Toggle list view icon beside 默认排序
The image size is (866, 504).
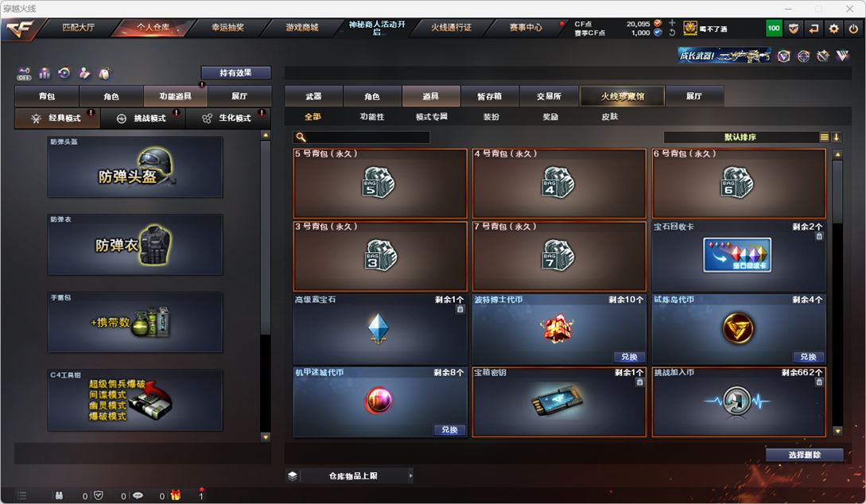[824, 137]
